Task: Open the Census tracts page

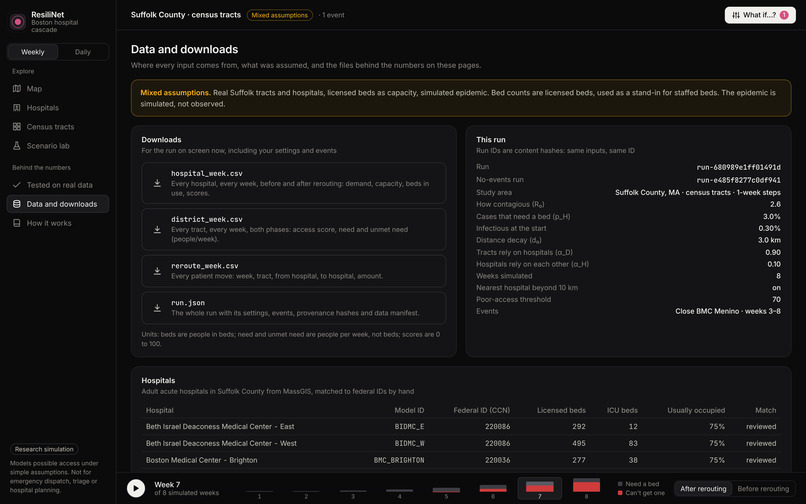Action: pyautogui.click(x=58, y=127)
